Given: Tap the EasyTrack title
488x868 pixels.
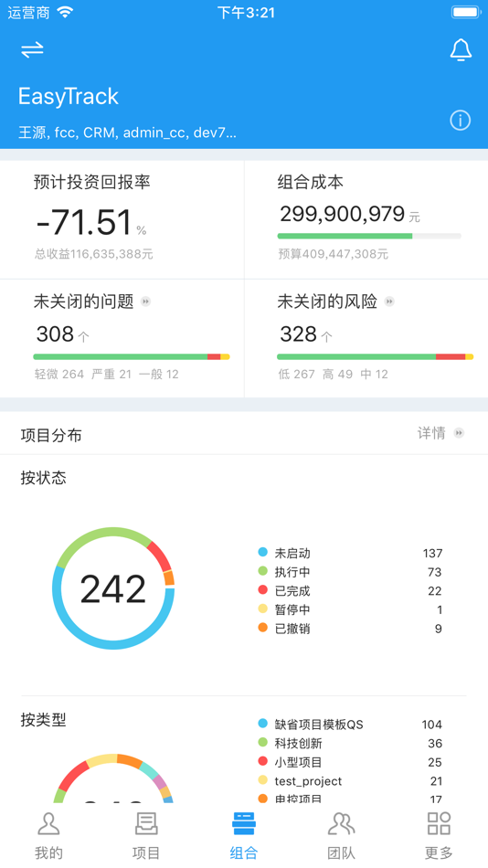Looking at the screenshot, I should (69, 96).
